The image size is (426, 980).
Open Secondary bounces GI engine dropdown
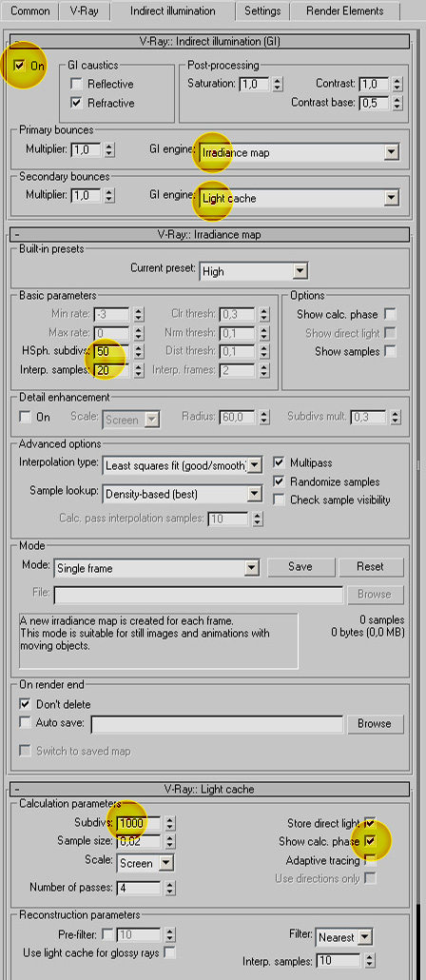click(x=392, y=198)
